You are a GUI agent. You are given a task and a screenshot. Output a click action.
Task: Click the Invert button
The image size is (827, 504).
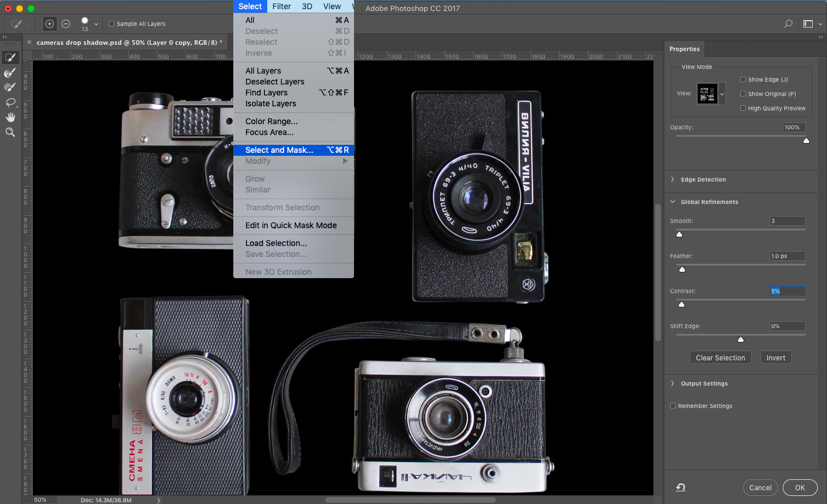(x=776, y=357)
